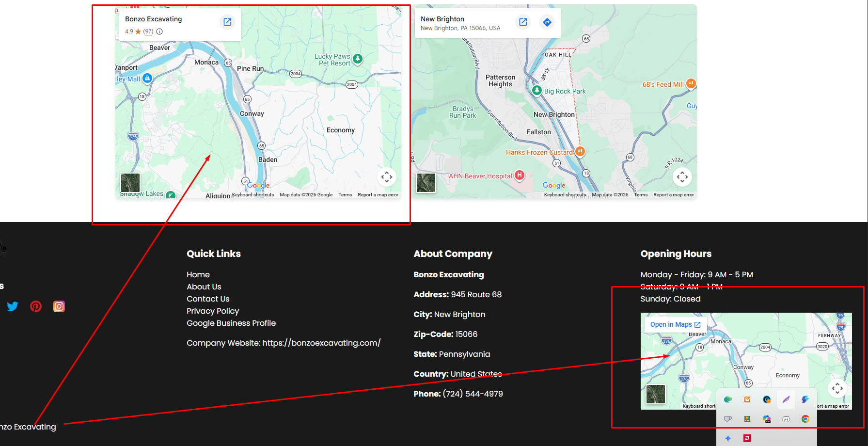Select the 68's Feed Mill restaurant marker

pyautogui.click(x=692, y=83)
